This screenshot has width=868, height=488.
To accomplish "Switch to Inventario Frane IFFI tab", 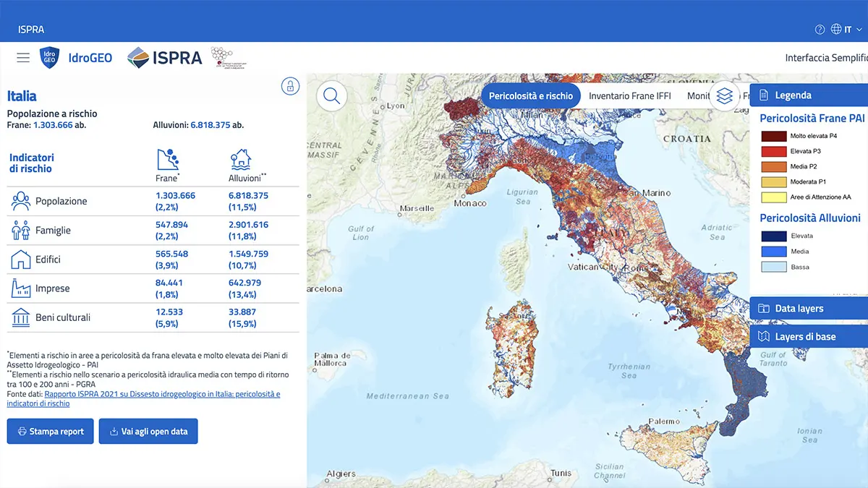I will (629, 95).
